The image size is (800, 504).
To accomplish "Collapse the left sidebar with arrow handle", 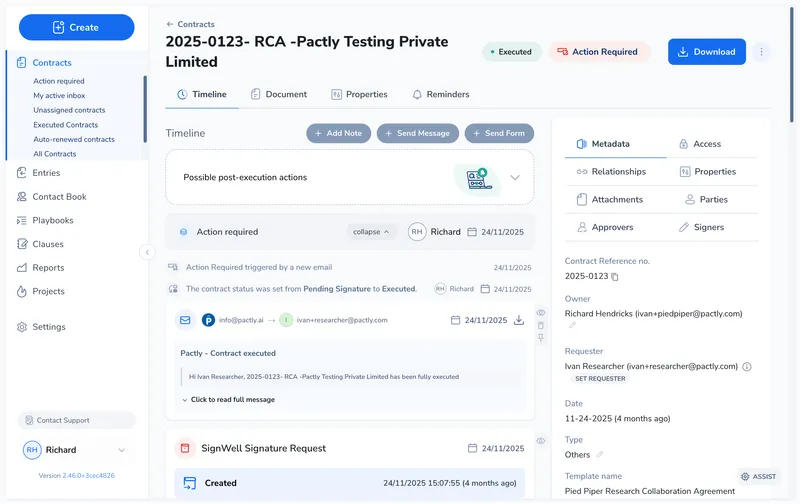I will [148, 252].
